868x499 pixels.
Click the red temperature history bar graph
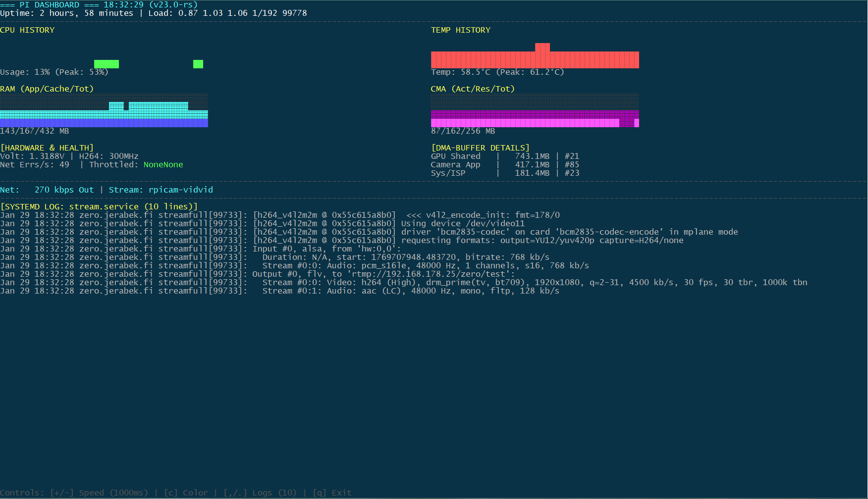point(535,59)
